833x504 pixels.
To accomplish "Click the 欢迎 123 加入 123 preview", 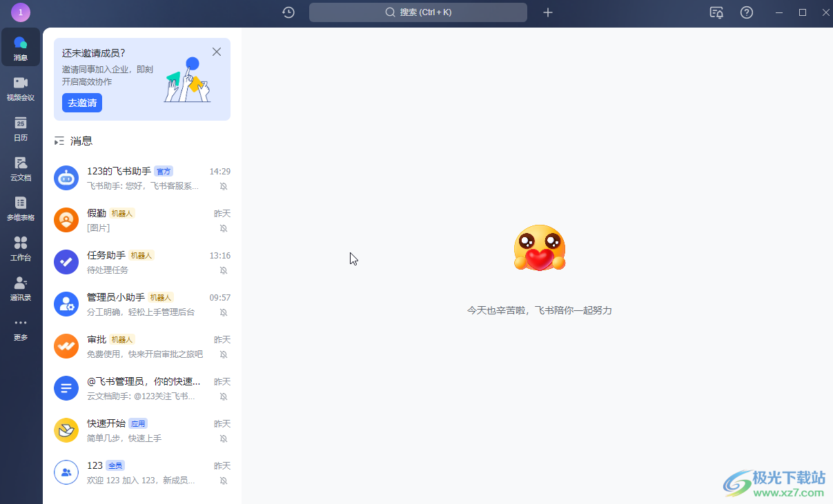I will click(x=141, y=481).
